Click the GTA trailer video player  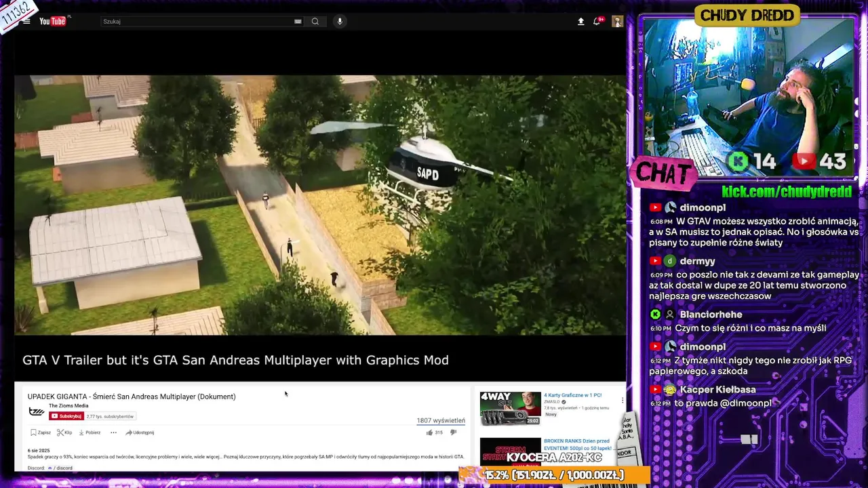coord(320,205)
